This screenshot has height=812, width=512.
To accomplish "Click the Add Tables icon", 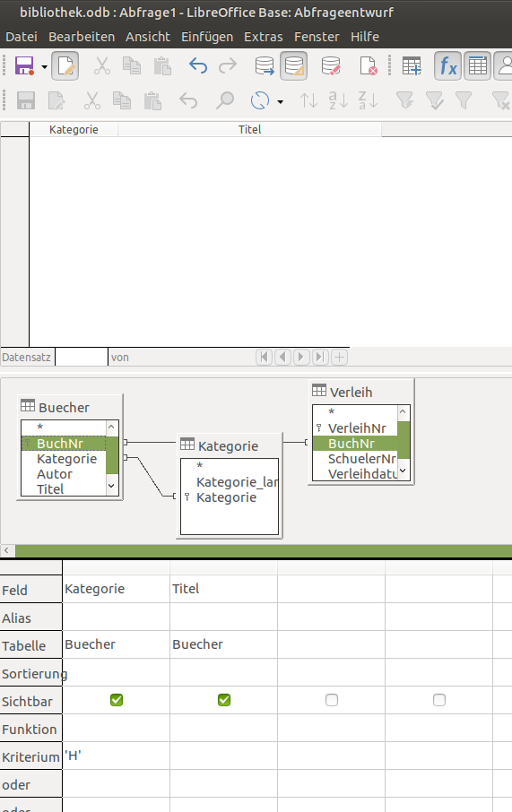I will pos(412,66).
